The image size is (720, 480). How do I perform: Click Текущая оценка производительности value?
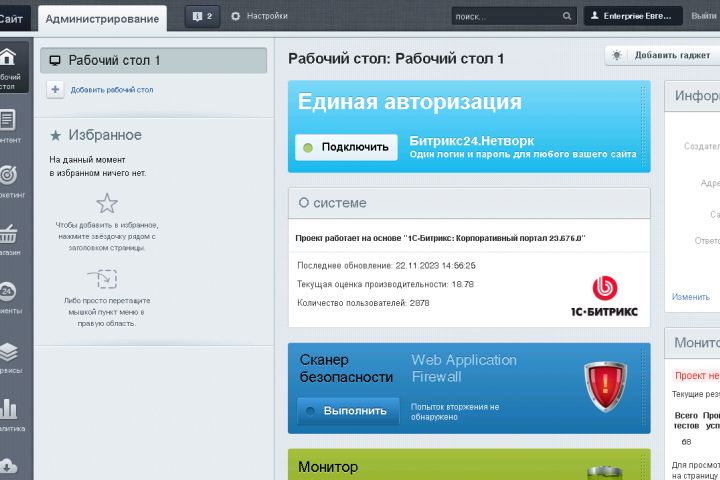[x=462, y=284]
